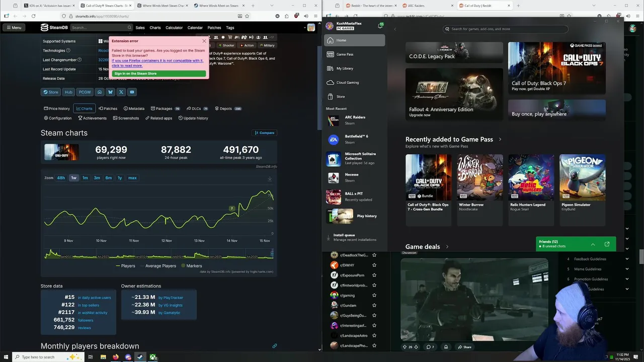The width and height of the screenshot is (644, 362).
Task: Open the YouTube icon link
Action: click(x=132, y=92)
